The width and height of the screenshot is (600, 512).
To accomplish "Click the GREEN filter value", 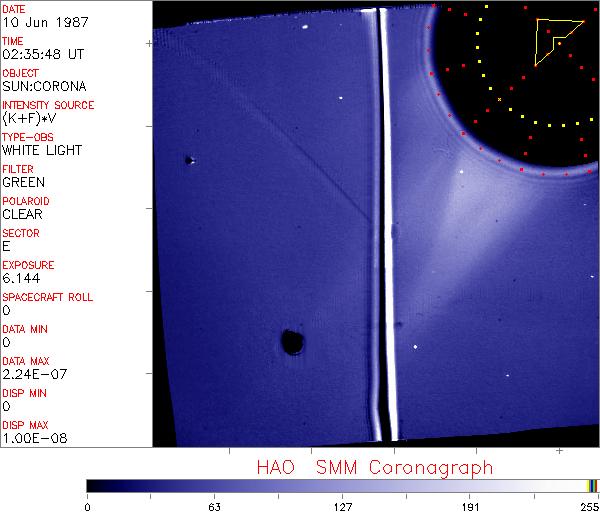I will (23, 183).
